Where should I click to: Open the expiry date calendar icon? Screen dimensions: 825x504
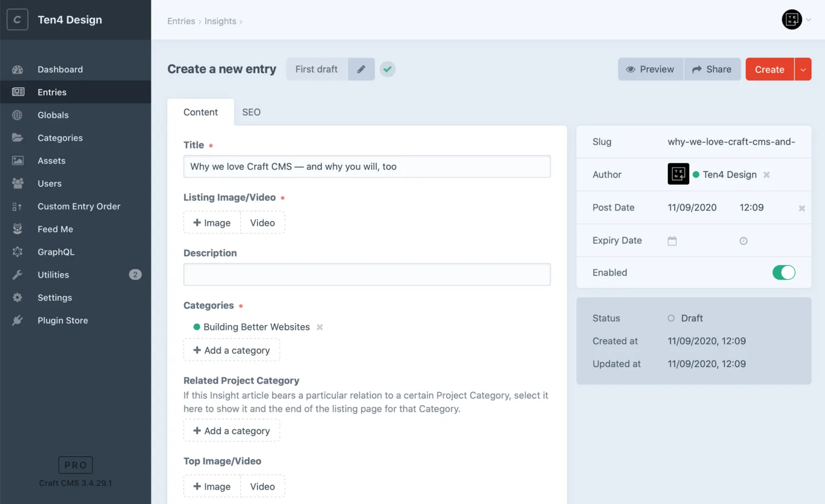tap(672, 241)
